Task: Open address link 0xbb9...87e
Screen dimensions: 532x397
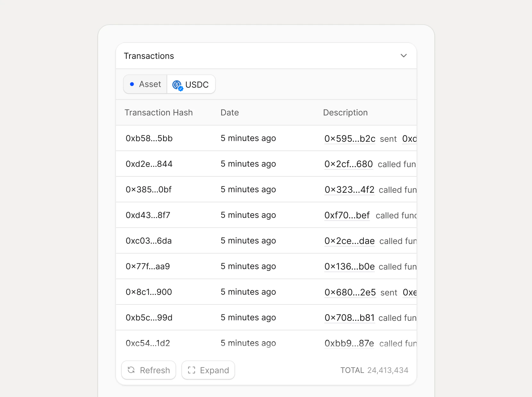Action: 349,343
